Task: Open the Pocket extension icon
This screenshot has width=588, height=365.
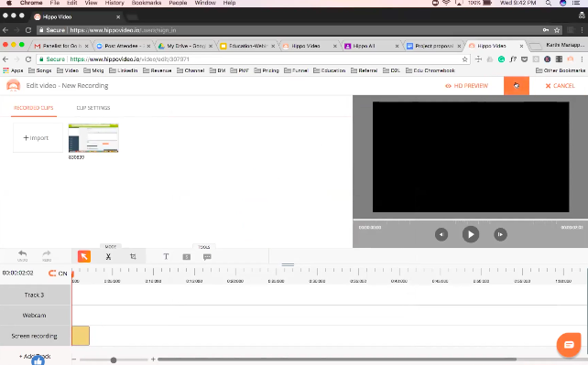Action: click(524, 59)
